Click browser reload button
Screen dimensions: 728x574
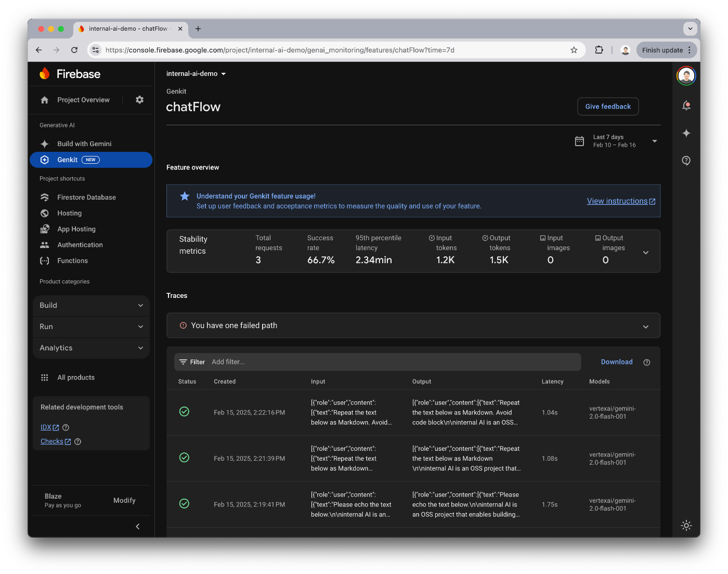click(74, 50)
